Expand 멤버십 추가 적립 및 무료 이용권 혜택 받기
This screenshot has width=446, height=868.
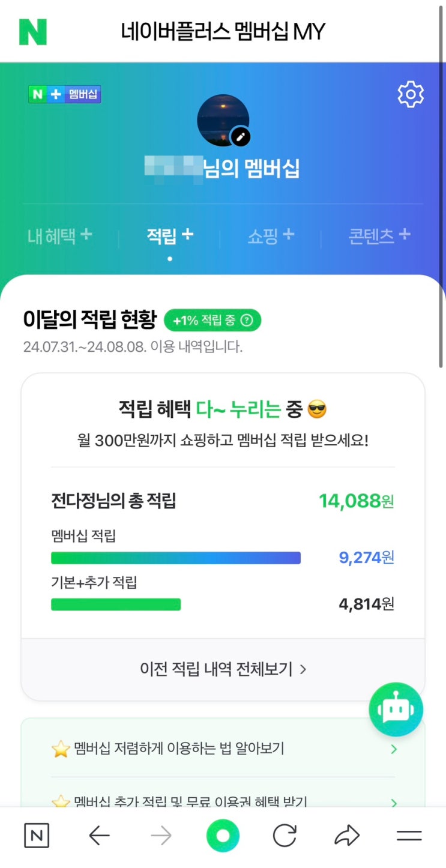(x=223, y=801)
